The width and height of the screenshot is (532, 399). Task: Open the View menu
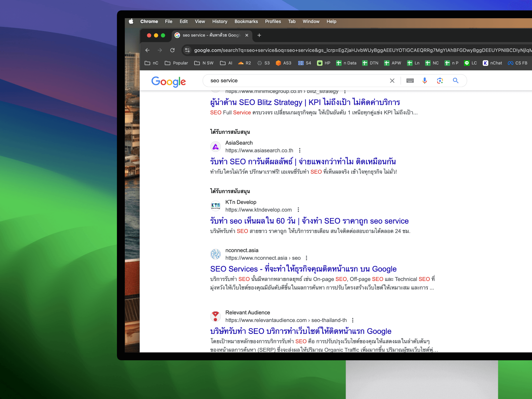(x=200, y=21)
